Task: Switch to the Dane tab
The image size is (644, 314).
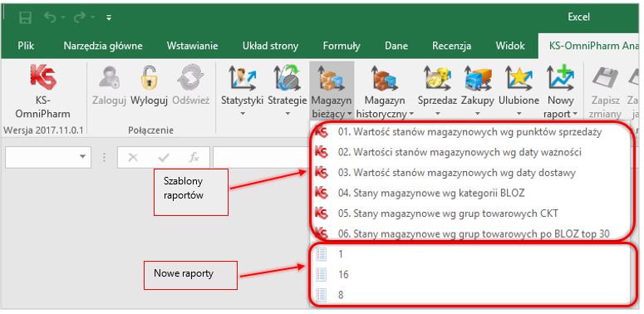Action: click(x=396, y=46)
